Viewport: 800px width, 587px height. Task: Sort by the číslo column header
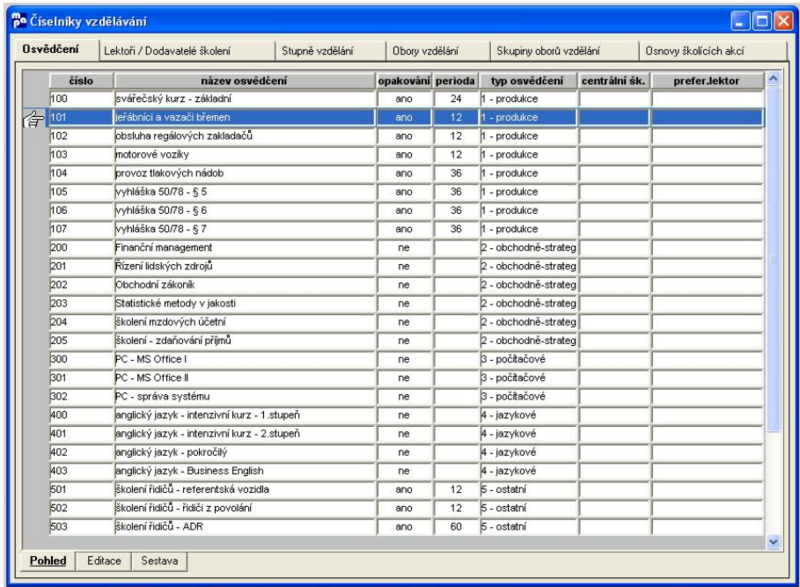(81, 81)
